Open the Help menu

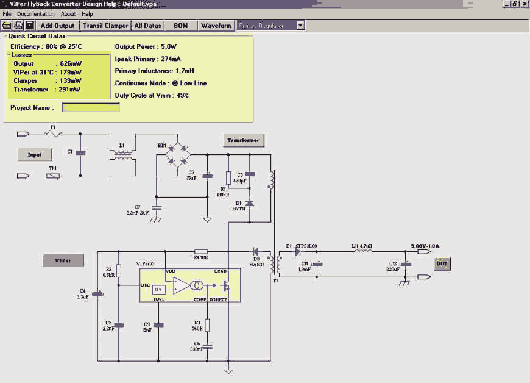click(87, 14)
